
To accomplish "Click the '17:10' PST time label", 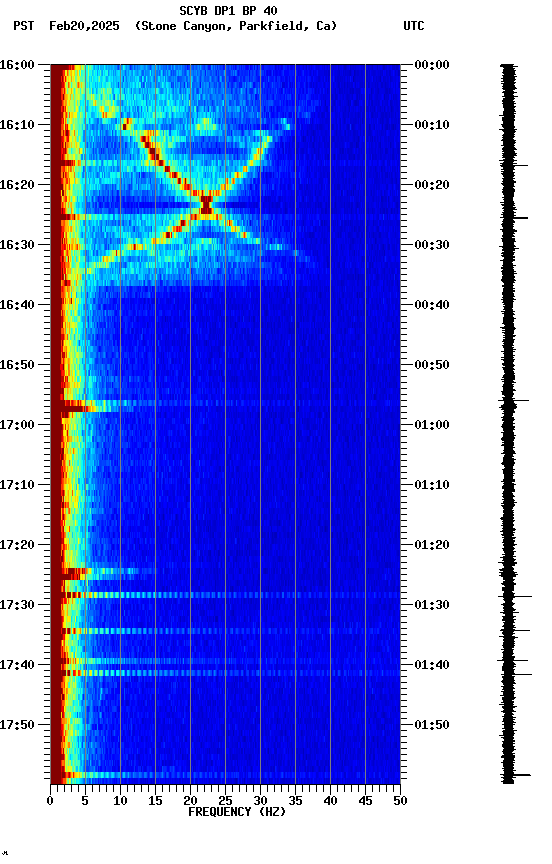I will [x=17, y=485].
